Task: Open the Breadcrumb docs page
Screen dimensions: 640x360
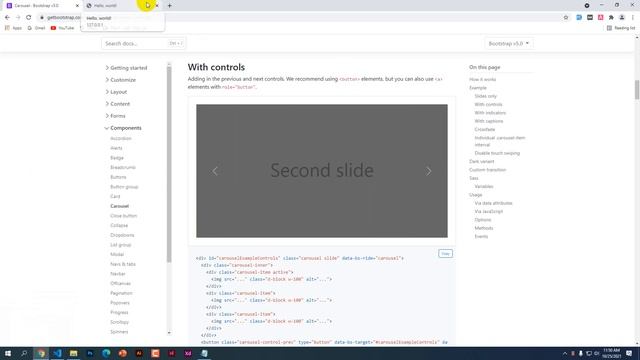Action: (123, 167)
